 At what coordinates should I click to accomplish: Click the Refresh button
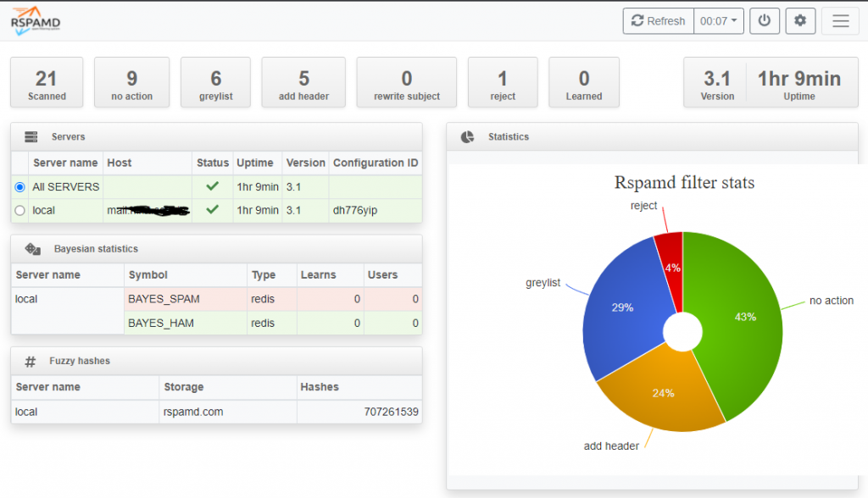[658, 21]
